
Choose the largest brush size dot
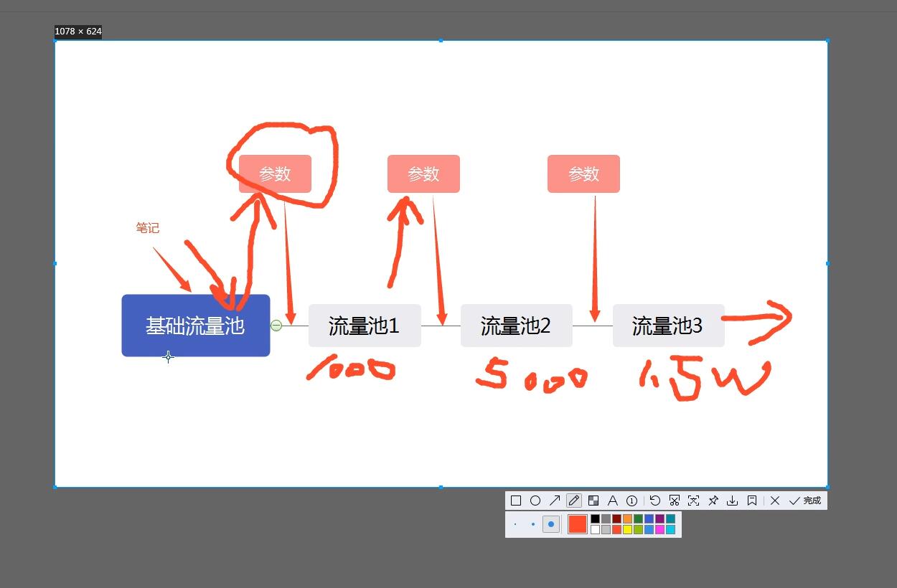[550, 524]
